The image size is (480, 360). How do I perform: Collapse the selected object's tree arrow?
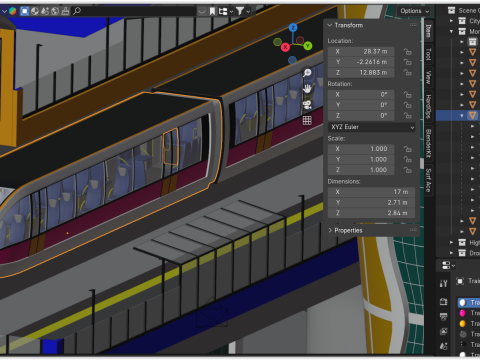pyautogui.click(x=462, y=116)
